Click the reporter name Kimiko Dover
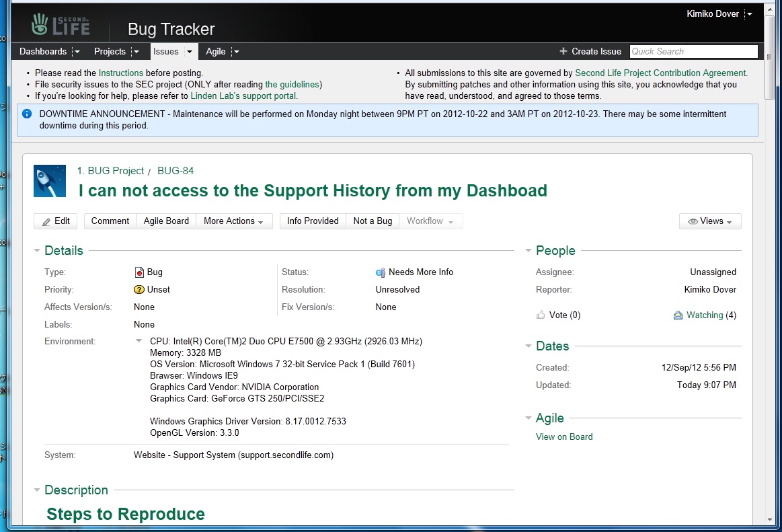Image resolution: width=782 pixels, height=532 pixels. point(710,289)
